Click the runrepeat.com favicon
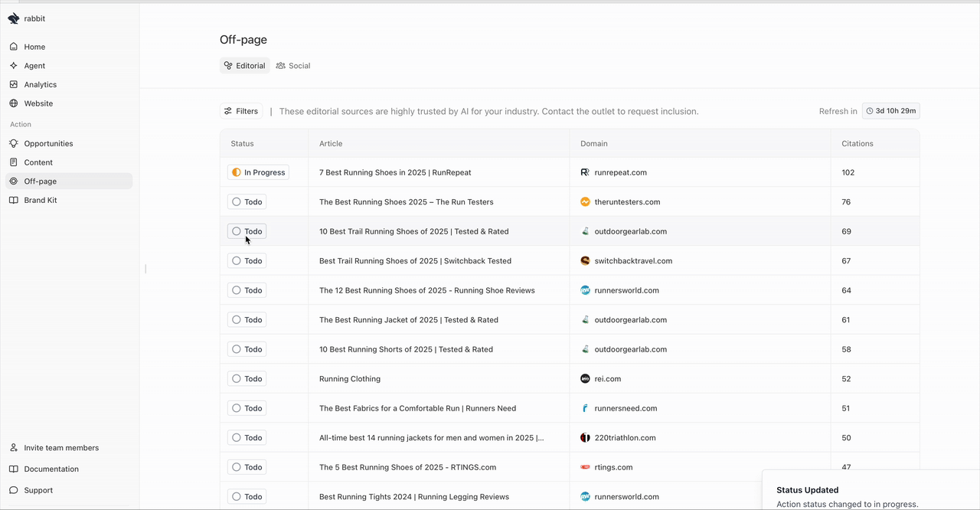The width and height of the screenshot is (980, 510). [x=585, y=172]
